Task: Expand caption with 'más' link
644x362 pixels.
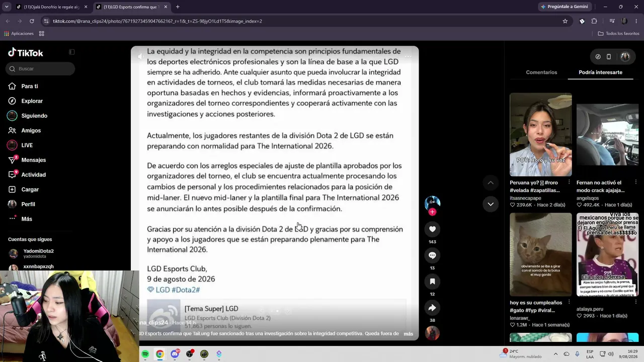Action: coord(408,334)
